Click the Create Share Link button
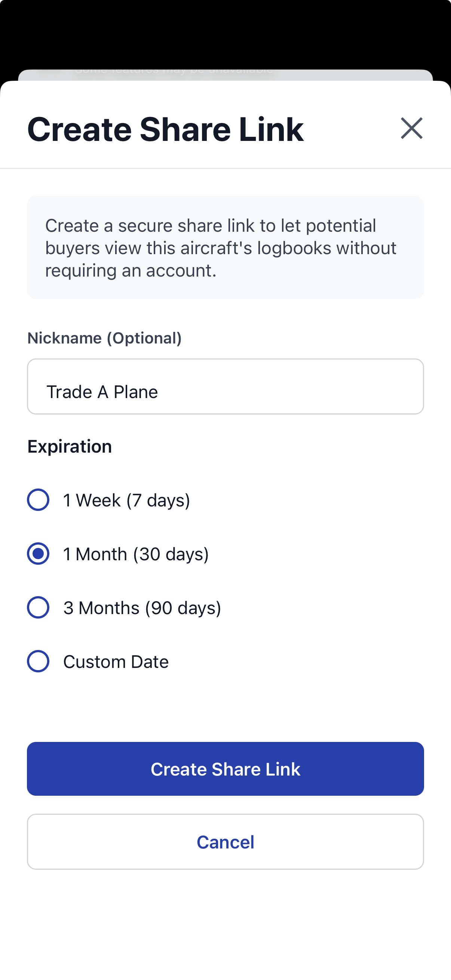The width and height of the screenshot is (451, 980). [x=225, y=769]
